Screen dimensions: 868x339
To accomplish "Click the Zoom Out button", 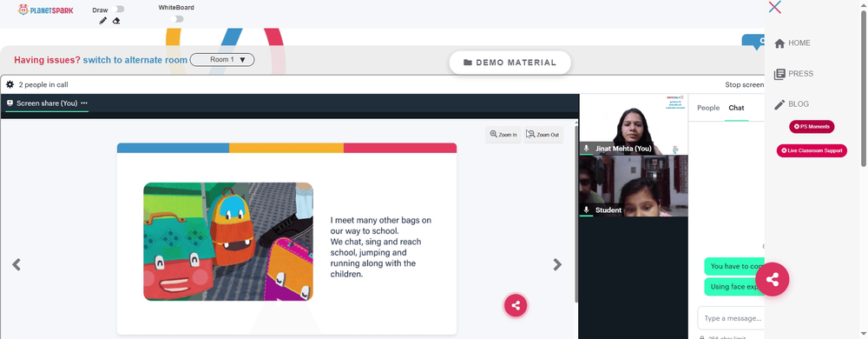I will 543,135.
